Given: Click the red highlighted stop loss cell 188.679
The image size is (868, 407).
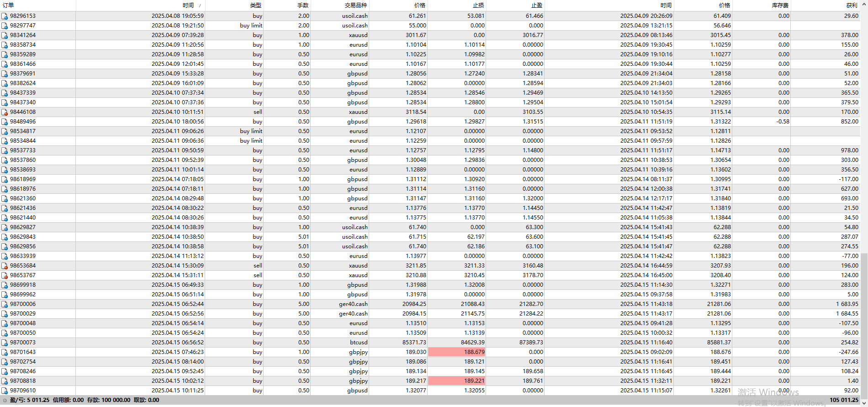Looking at the screenshot, I should click(x=456, y=352).
